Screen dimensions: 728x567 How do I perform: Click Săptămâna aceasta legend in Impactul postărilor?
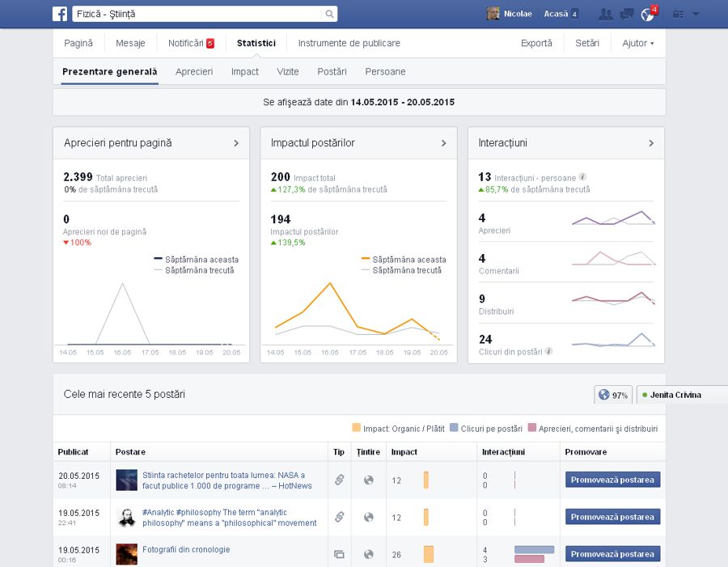coord(404,260)
